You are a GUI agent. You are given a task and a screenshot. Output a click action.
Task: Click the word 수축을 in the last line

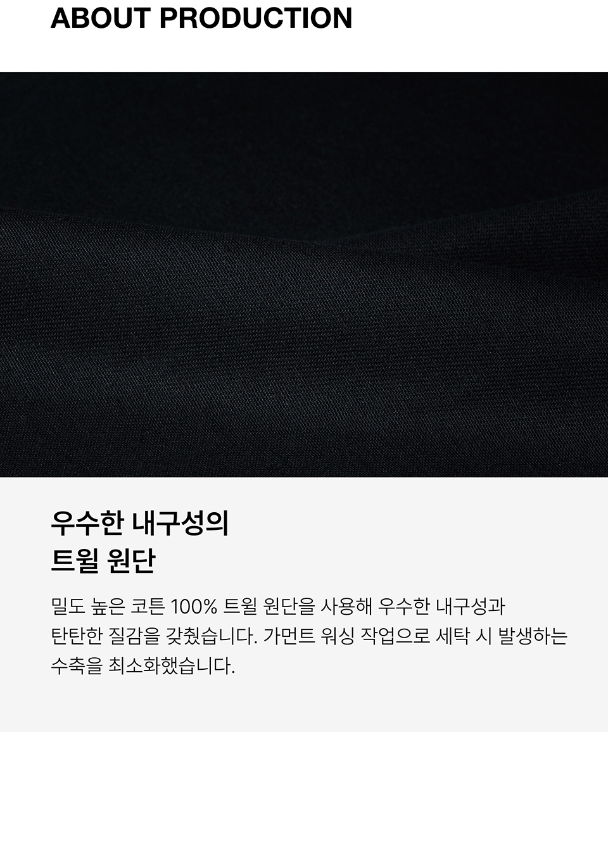click(x=76, y=665)
